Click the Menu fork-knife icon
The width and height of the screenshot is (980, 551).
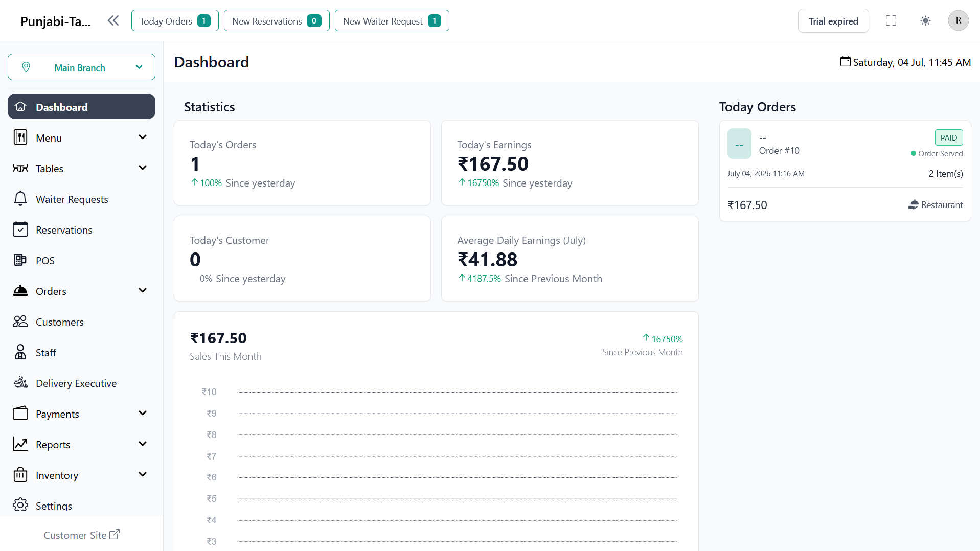point(20,137)
